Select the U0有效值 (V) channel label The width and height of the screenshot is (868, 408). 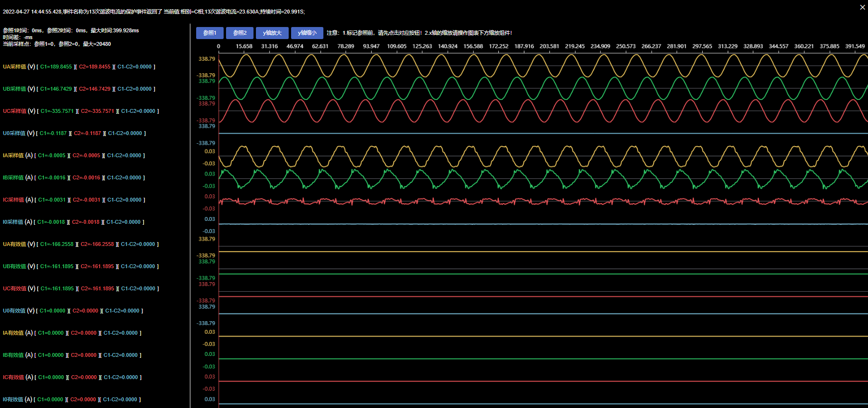click(19, 311)
